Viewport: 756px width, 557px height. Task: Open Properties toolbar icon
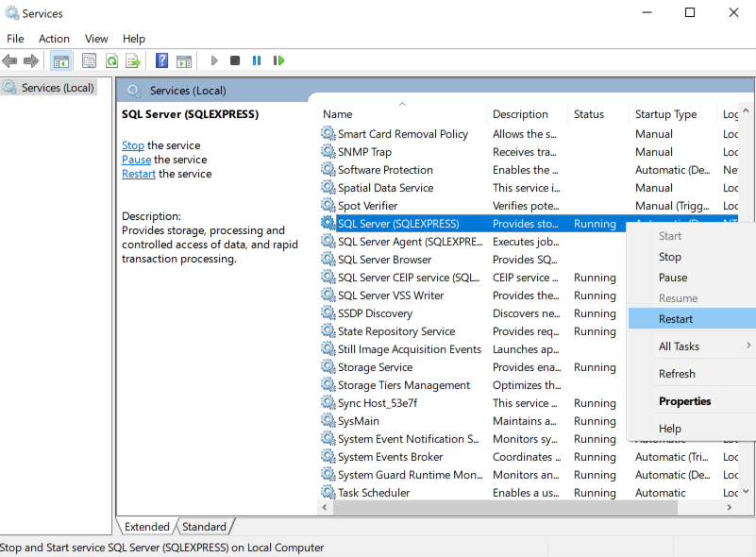click(90, 60)
